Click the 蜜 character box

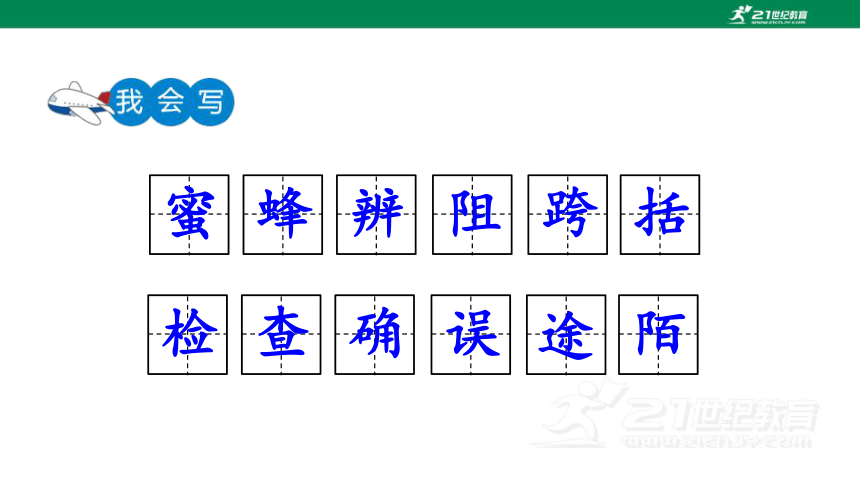pyautogui.click(x=189, y=215)
